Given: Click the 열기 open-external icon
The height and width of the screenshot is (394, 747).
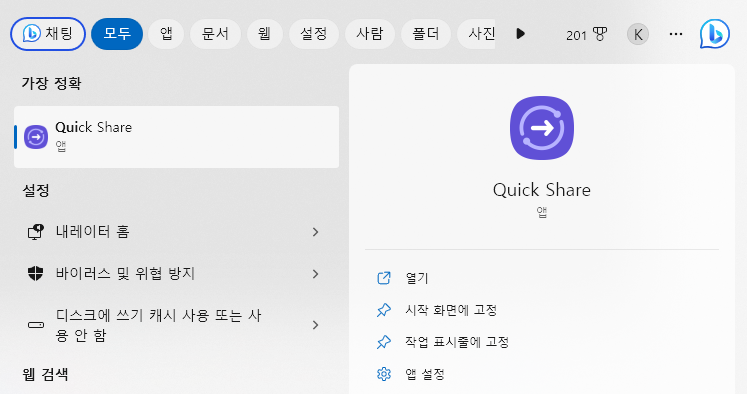Looking at the screenshot, I should [384, 278].
